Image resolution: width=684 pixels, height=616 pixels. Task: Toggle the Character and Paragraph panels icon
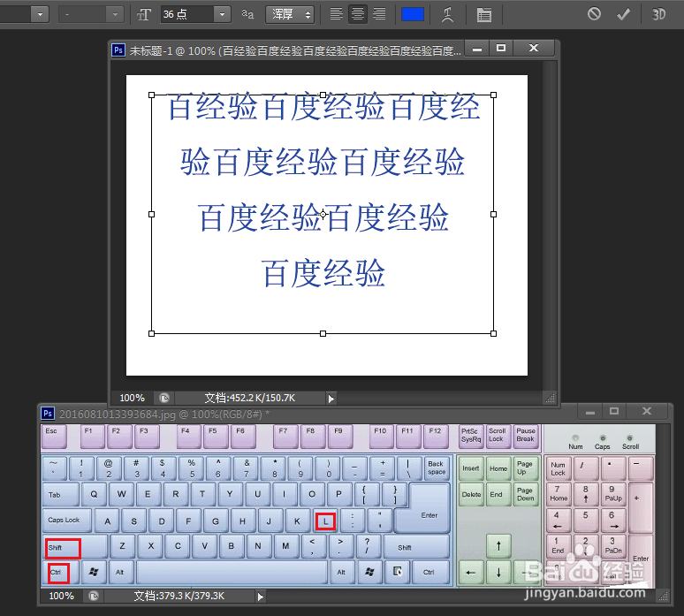[x=483, y=15]
